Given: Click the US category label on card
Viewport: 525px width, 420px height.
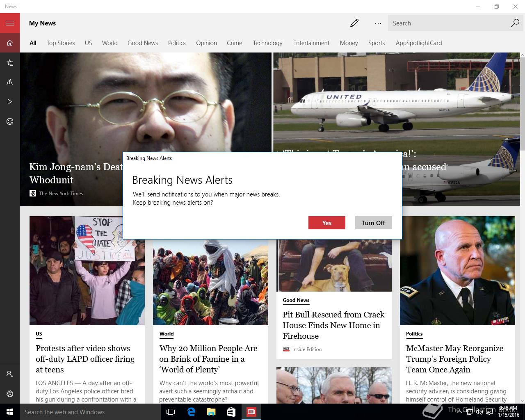Looking at the screenshot, I should tap(39, 334).
